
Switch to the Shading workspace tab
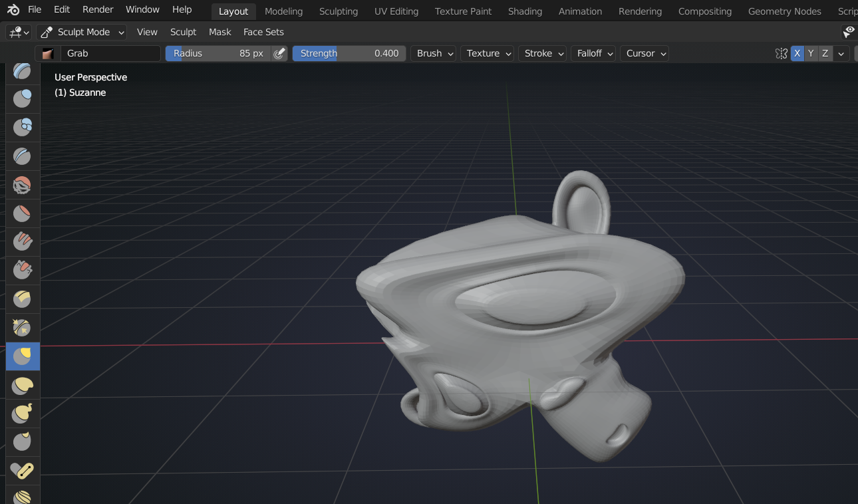[525, 11]
